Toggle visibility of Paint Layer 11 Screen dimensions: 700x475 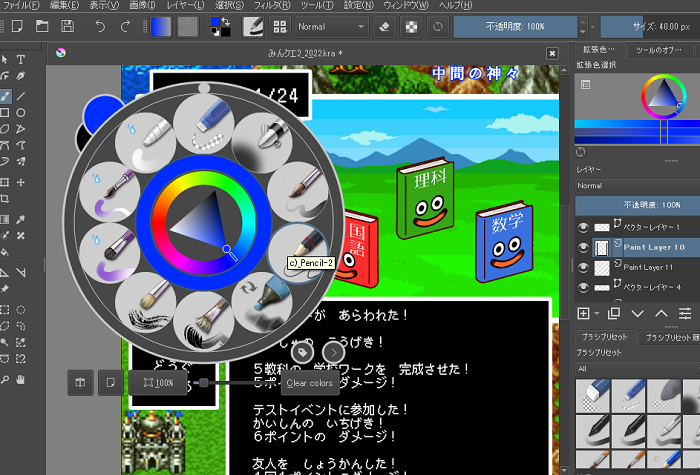[x=585, y=267]
